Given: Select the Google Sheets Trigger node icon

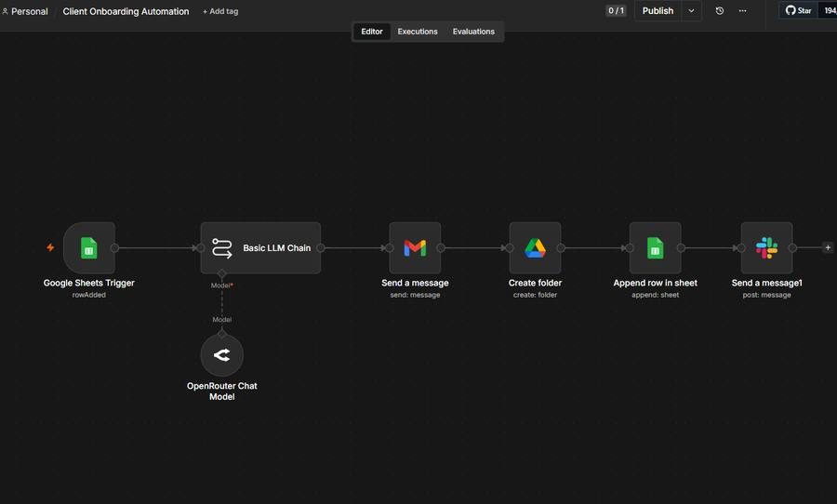Looking at the screenshot, I should pyautogui.click(x=89, y=248).
